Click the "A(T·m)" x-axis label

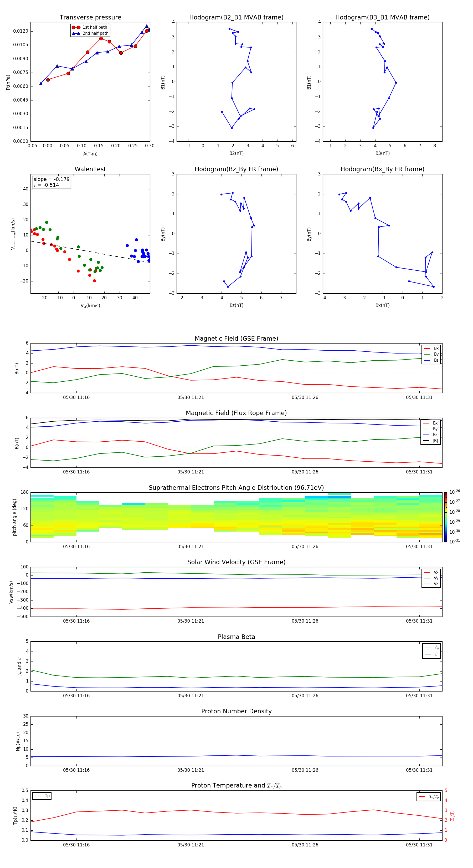90,154
